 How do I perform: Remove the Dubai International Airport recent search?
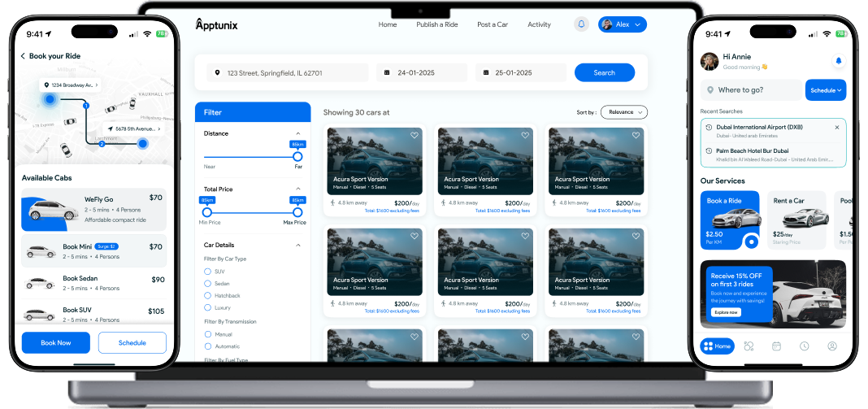click(x=837, y=128)
